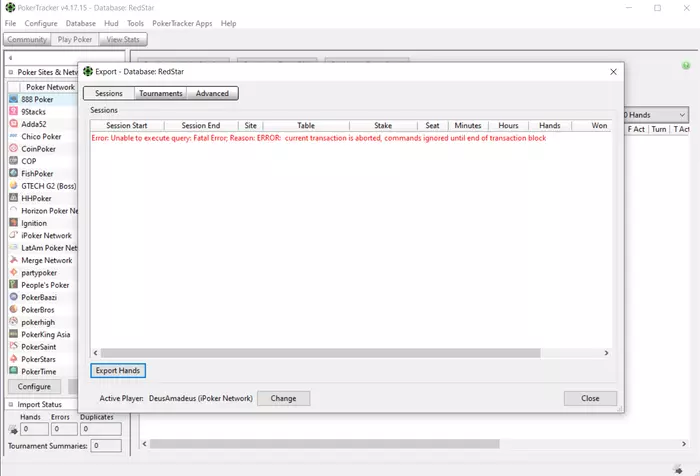700x476 pixels.
Task: Click the left arrow of Export dialog scrollbar
Action: 96,353
